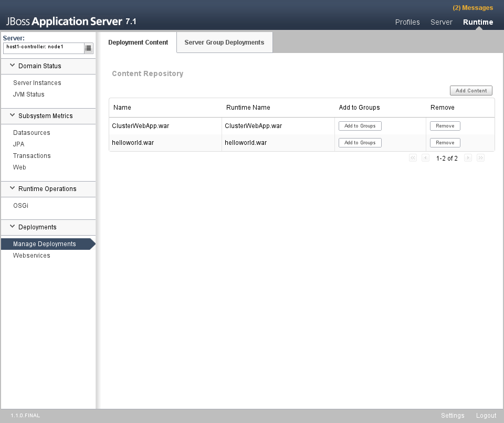
Task: Click the Runtime Name column header
Action: coord(248,108)
